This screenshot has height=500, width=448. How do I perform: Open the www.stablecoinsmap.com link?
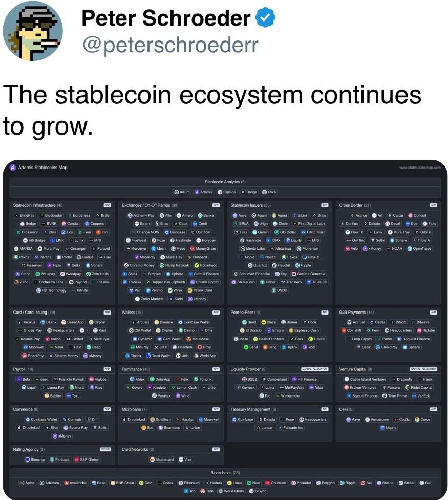click(420, 168)
